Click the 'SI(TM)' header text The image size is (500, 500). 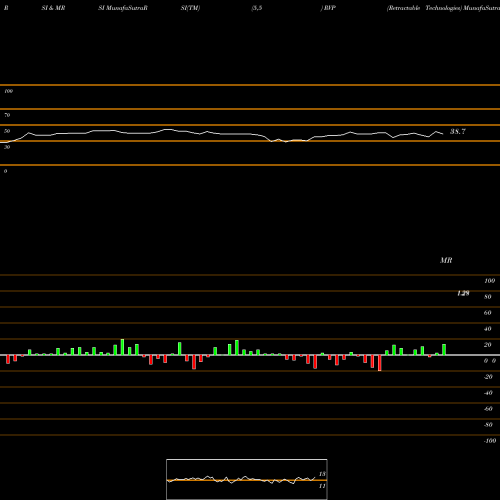190,8
